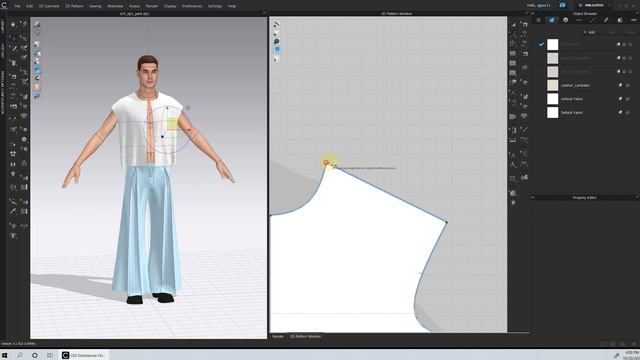The width and height of the screenshot is (640, 360).
Task: Open the Scene list tab icon in Object Browser
Action: [538, 20]
